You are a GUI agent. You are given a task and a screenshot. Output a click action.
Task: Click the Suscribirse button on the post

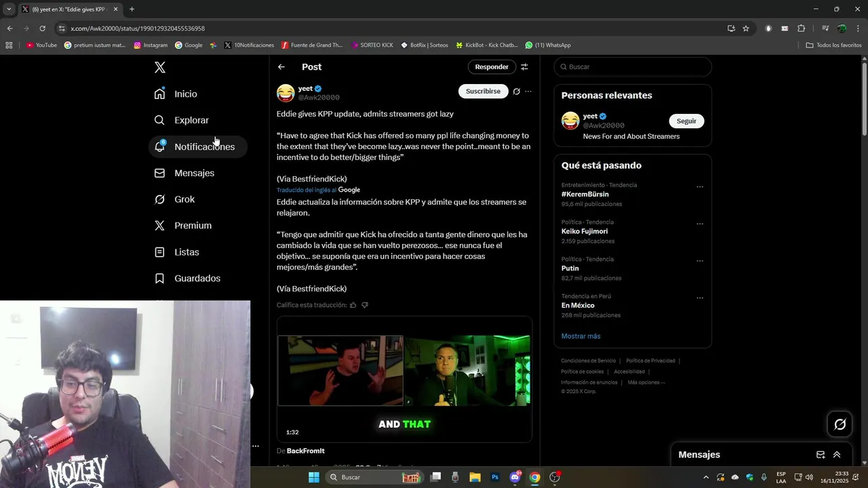(483, 91)
